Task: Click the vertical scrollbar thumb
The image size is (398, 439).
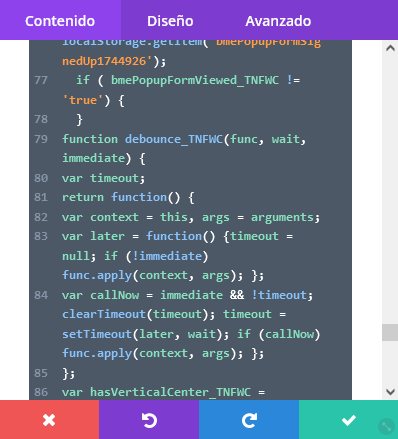Action: tap(390, 332)
